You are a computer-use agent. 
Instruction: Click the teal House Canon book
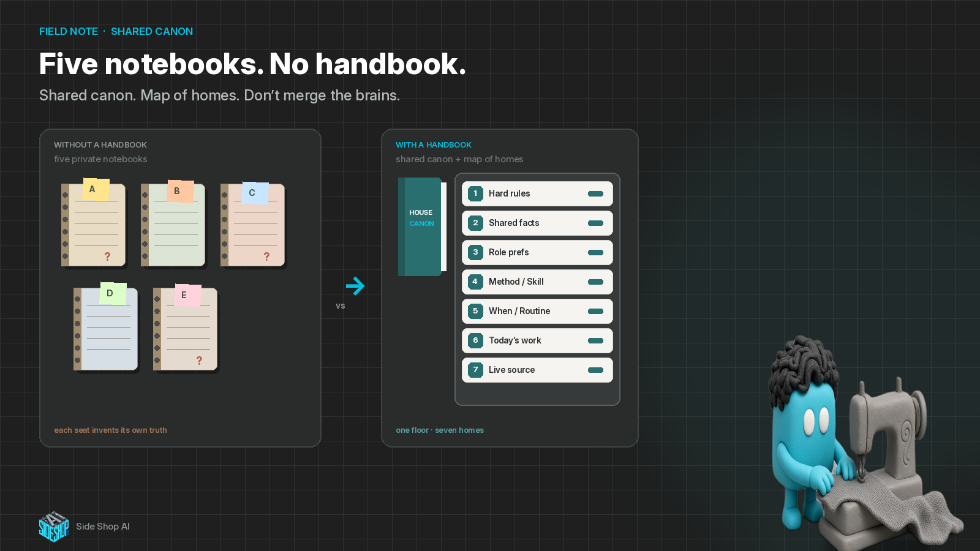422,227
